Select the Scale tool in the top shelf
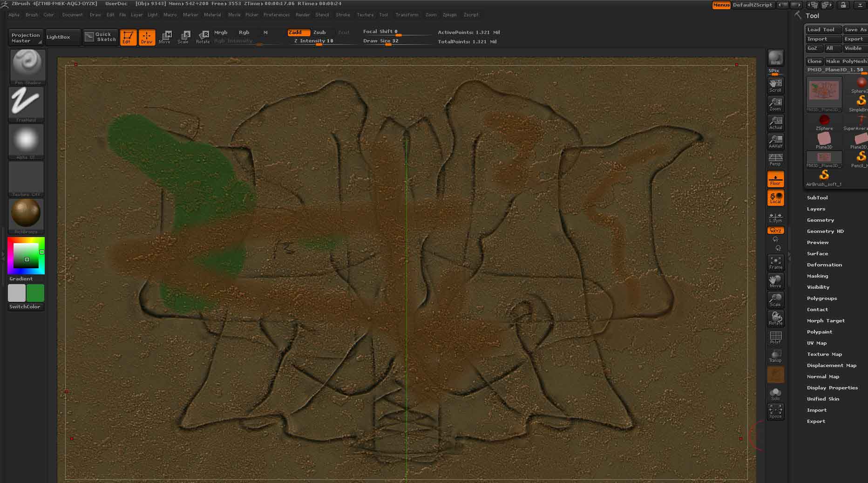 click(x=183, y=37)
